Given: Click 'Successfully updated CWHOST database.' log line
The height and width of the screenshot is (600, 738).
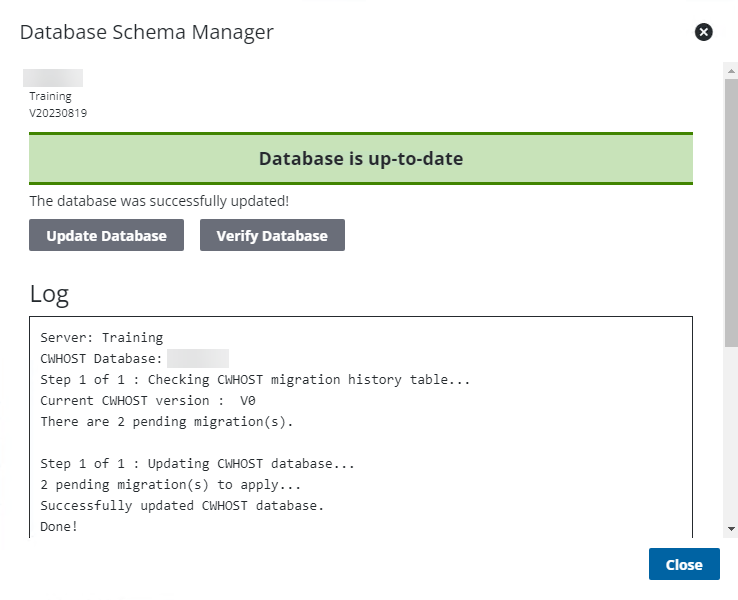Looking at the screenshot, I should 182,506.
